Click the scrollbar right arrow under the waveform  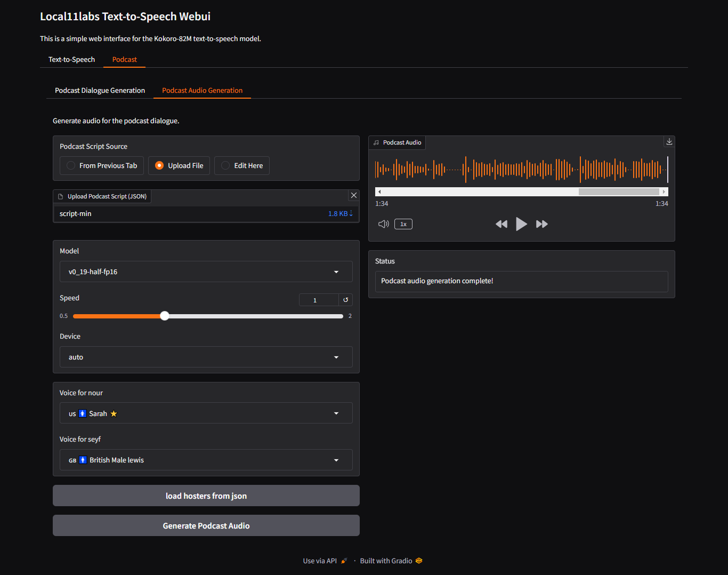(x=664, y=191)
